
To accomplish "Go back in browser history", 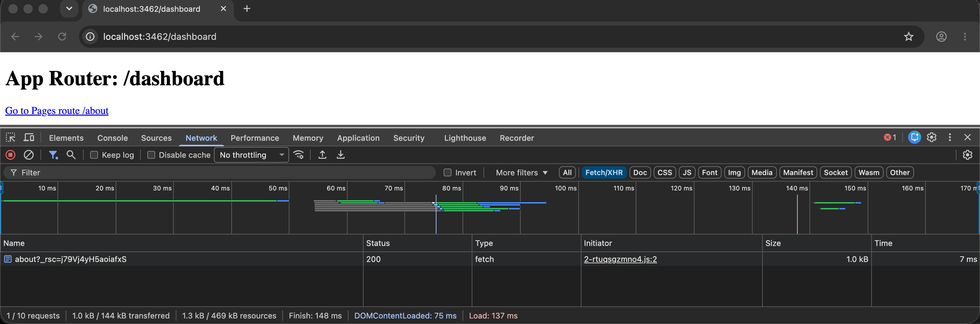I will (15, 37).
